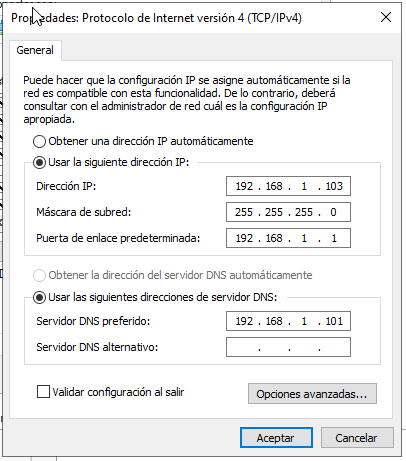Open the General tab
This screenshot has height=461, width=406.
pyautogui.click(x=35, y=50)
